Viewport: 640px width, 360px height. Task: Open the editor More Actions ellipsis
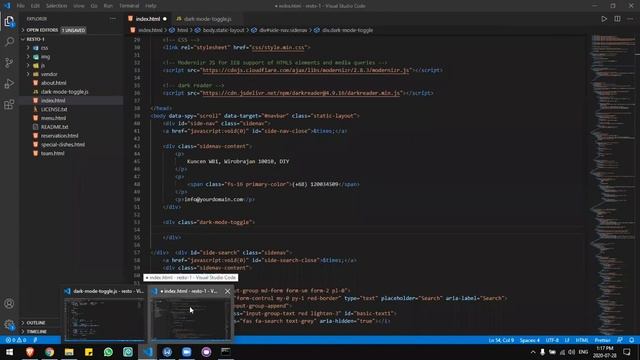[630, 19]
